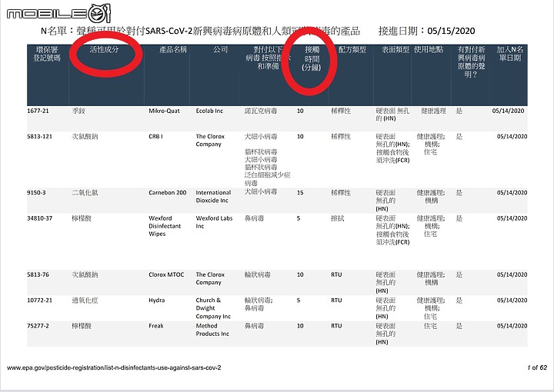The height and width of the screenshot is (392, 554).
Task: Click 次氯酸鈉 in the 5813-121 row
Action: (x=85, y=137)
